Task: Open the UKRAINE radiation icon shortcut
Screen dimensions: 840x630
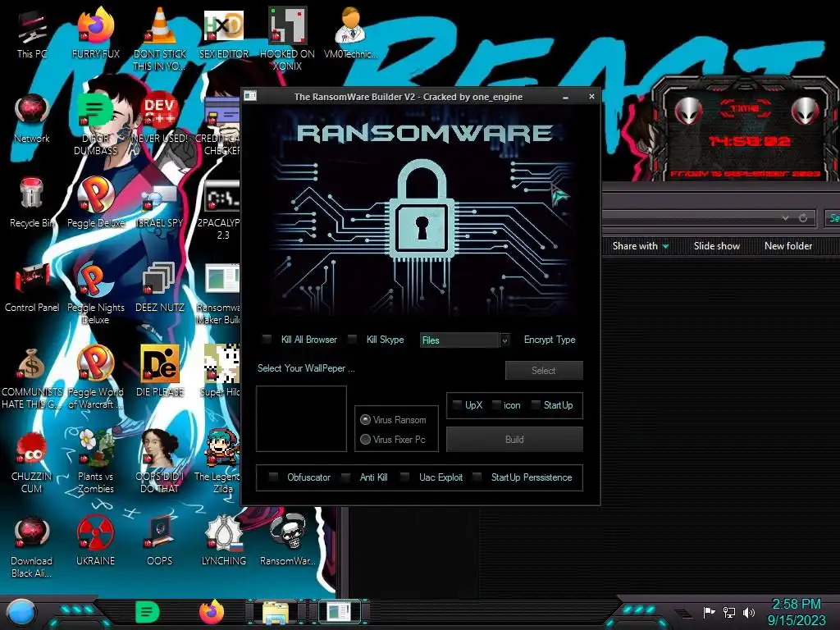Action: click(95, 540)
